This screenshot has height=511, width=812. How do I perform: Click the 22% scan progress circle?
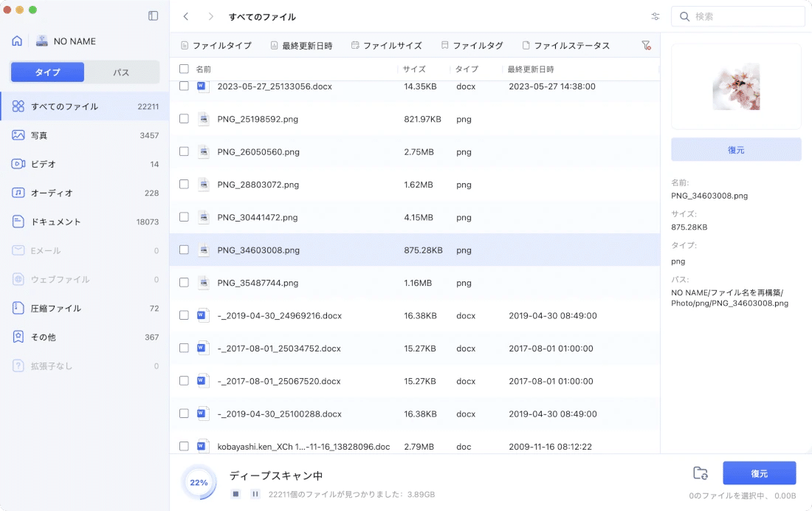click(x=198, y=482)
